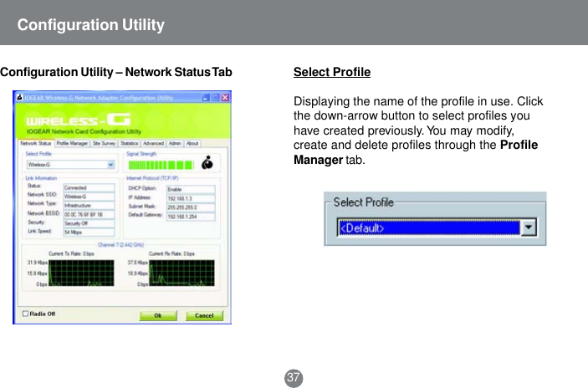Click the Default Gateway 192.168.1.254 field
The width and height of the screenshot is (588, 388).
[191, 217]
